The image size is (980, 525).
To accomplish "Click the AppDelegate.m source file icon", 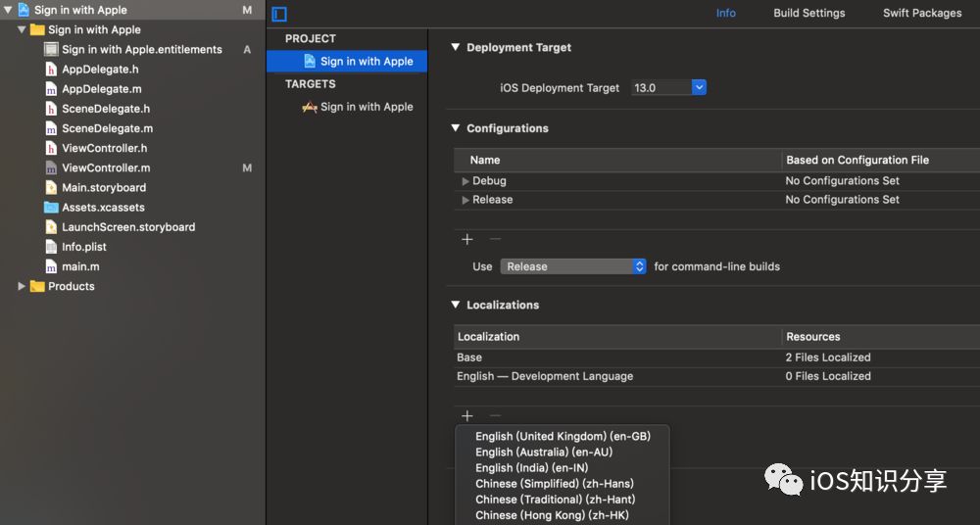I will tap(51, 89).
